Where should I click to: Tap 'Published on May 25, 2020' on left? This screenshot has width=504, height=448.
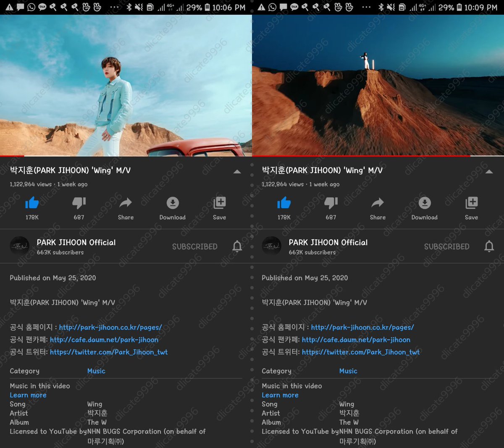tap(53, 278)
